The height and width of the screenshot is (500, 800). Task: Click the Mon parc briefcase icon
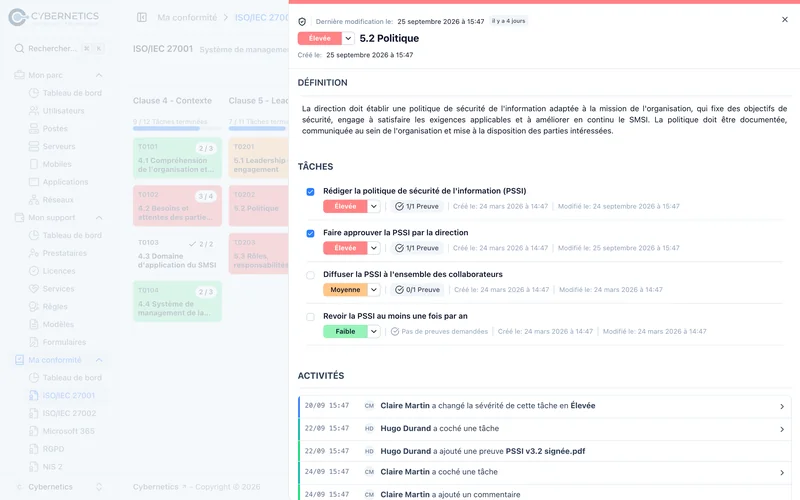(19, 75)
